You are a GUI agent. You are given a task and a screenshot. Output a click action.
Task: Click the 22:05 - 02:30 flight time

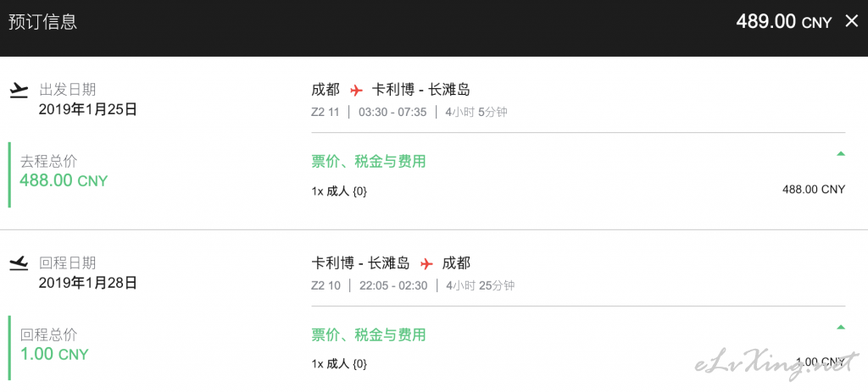click(392, 286)
